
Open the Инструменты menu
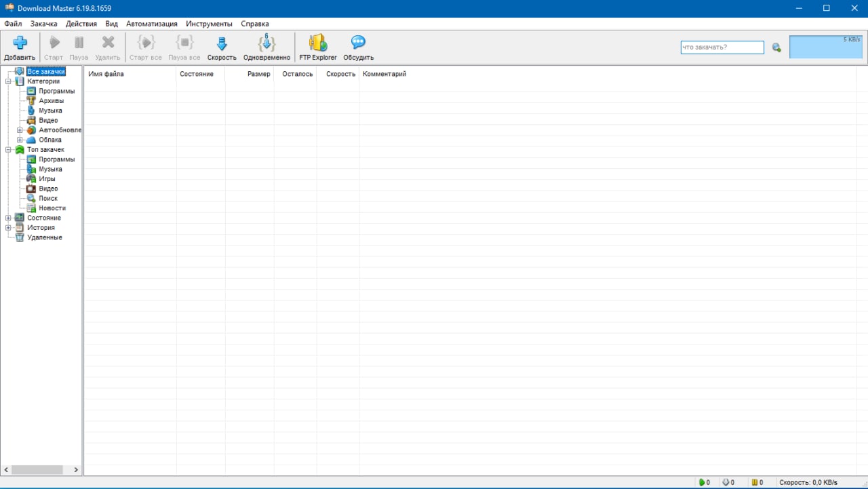tap(209, 24)
